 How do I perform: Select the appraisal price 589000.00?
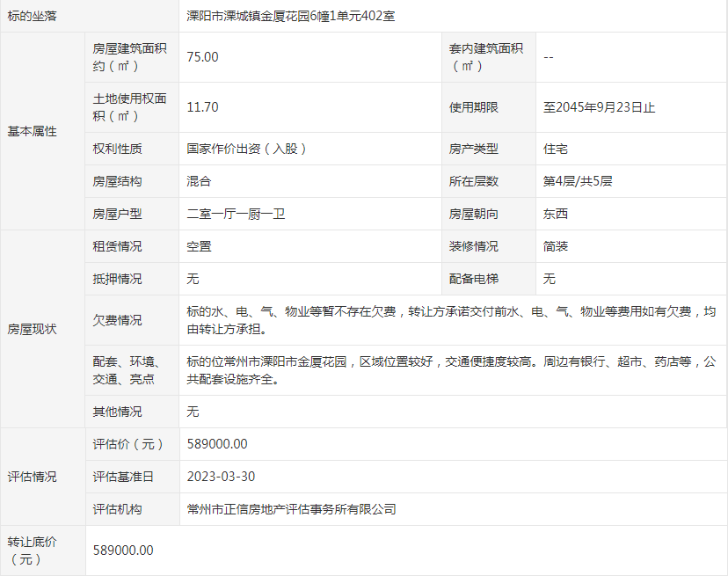coord(217,444)
